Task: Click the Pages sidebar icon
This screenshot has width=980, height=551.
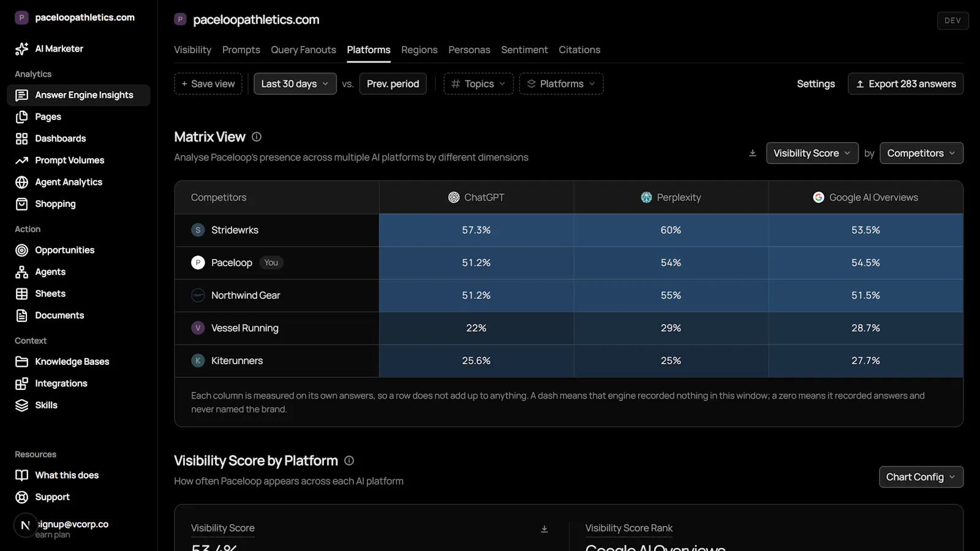Action: point(22,117)
